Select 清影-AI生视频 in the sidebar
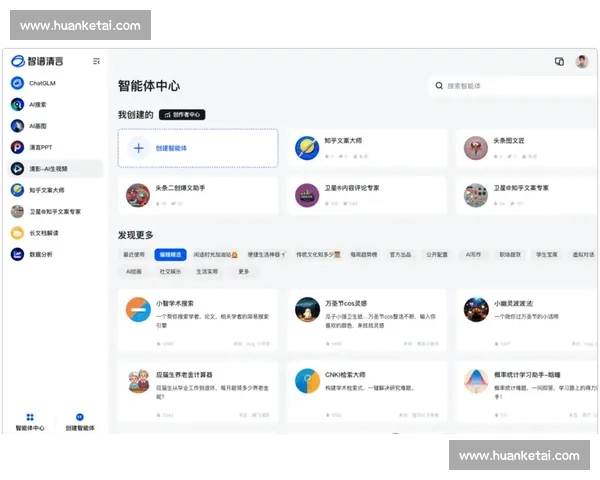 click(x=55, y=169)
